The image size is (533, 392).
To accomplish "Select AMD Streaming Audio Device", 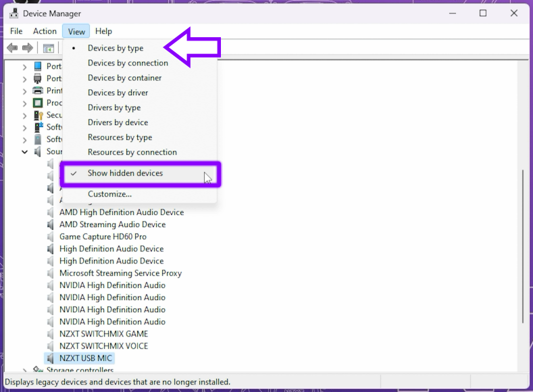I will pos(113,224).
